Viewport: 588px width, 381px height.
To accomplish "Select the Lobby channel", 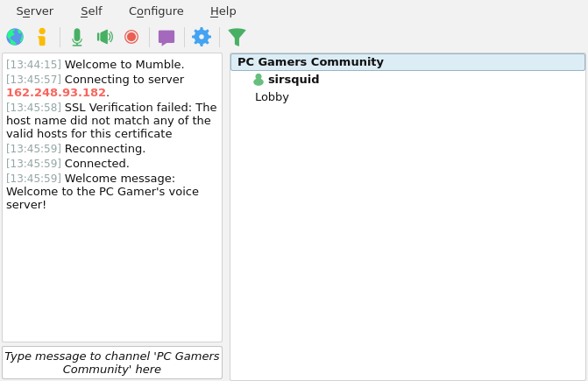I will (x=272, y=97).
